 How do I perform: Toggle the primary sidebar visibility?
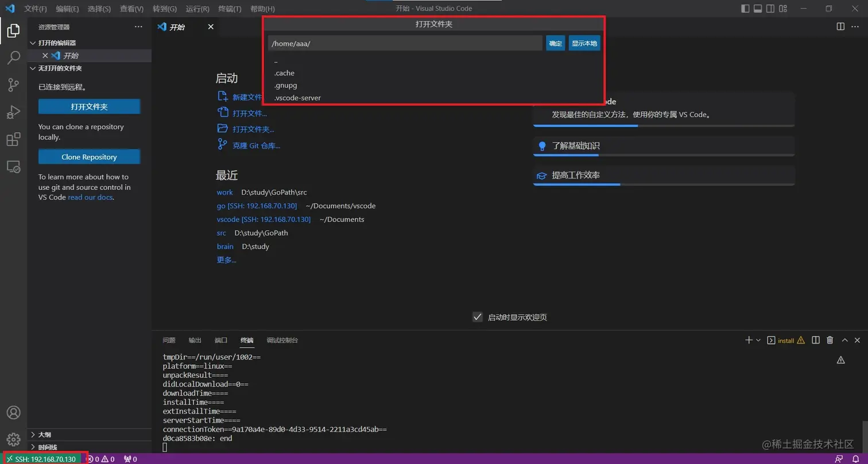click(x=745, y=9)
